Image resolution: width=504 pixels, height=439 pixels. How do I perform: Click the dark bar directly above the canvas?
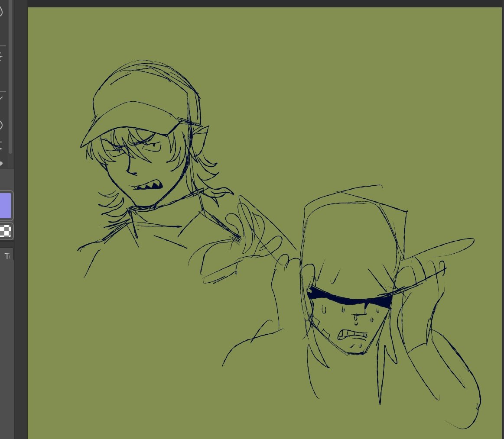click(x=260, y=3)
